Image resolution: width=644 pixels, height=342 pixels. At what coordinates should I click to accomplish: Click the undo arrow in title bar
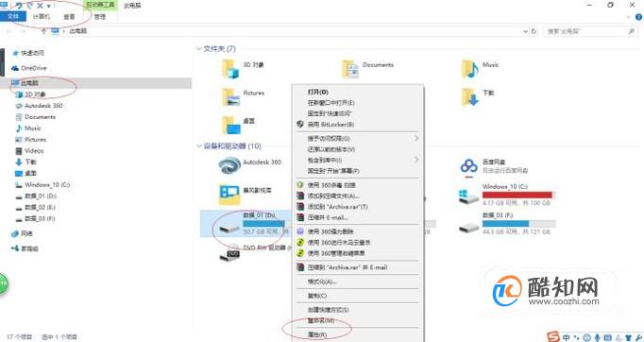[x=19, y=6]
